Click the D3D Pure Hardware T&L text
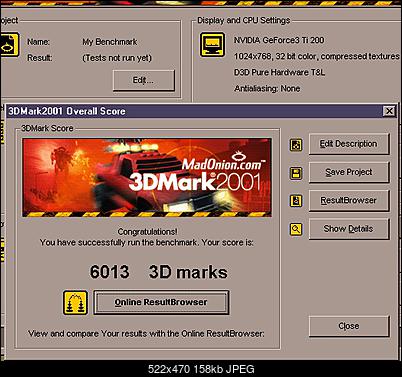This screenshot has width=402, height=377. [279, 72]
